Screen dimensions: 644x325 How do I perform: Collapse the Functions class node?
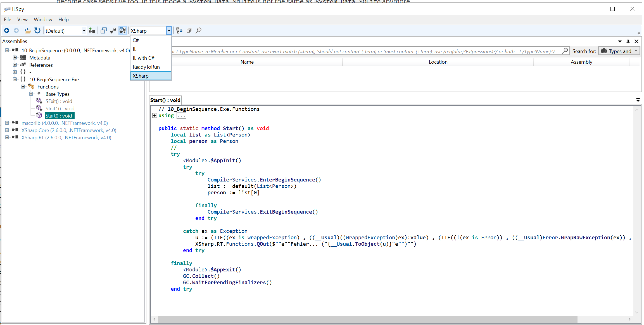coord(23,87)
